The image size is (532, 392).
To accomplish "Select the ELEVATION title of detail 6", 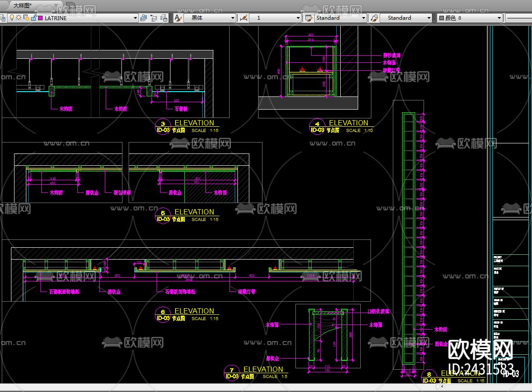I will pyautogui.click(x=194, y=311).
